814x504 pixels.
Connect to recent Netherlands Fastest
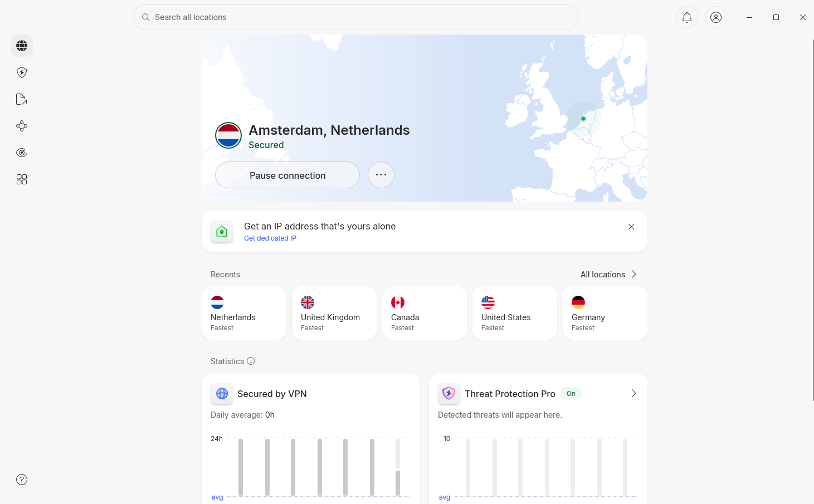coord(244,313)
